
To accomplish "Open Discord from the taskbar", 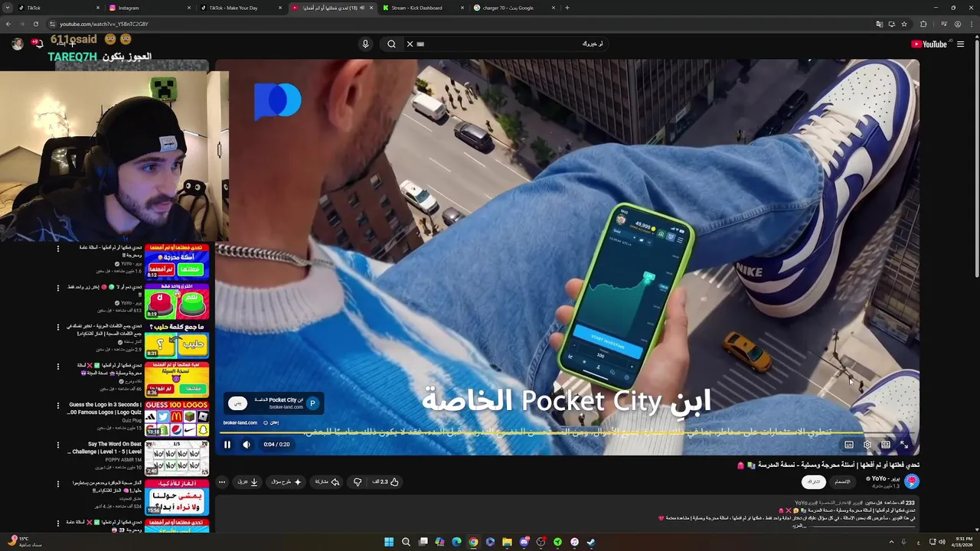I will [524, 542].
